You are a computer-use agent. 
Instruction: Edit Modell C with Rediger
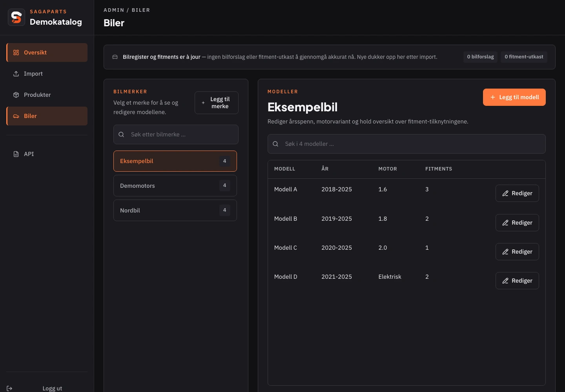coord(517,252)
